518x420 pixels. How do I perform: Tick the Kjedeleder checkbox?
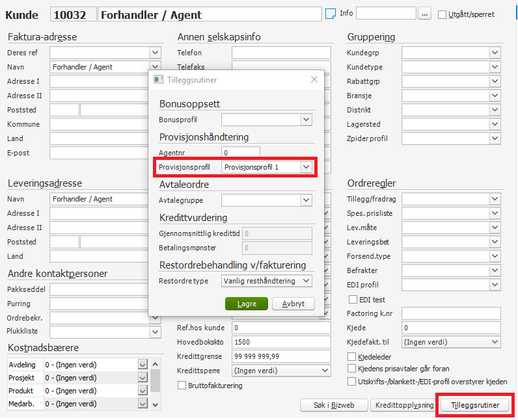[352, 357]
